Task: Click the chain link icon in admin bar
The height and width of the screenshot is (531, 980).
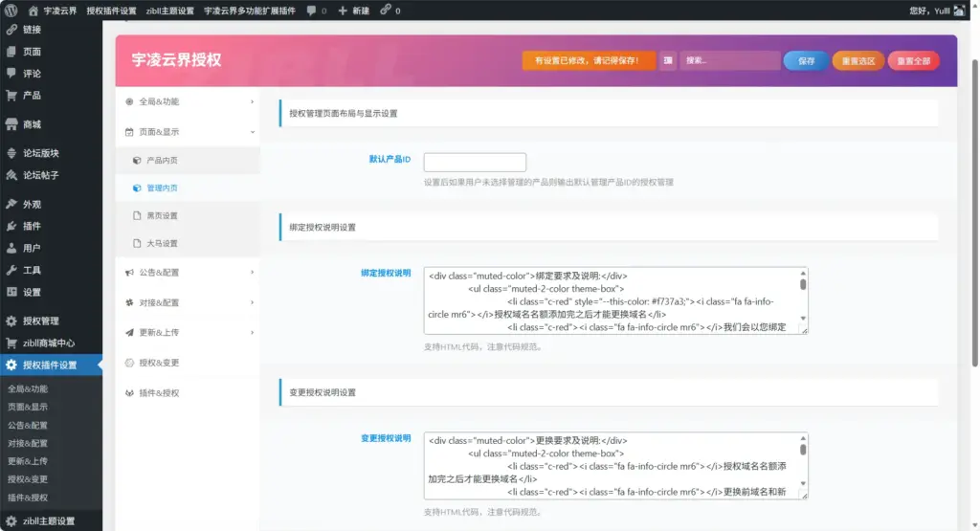Action: point(386,10)
